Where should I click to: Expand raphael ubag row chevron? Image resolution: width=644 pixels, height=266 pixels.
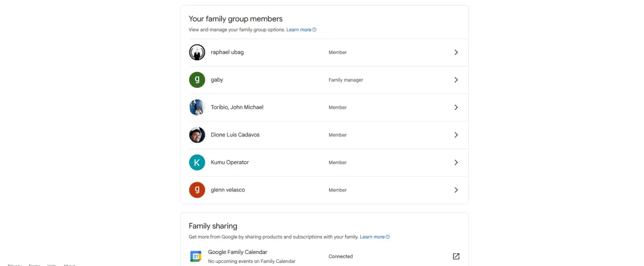coord(456,52)
